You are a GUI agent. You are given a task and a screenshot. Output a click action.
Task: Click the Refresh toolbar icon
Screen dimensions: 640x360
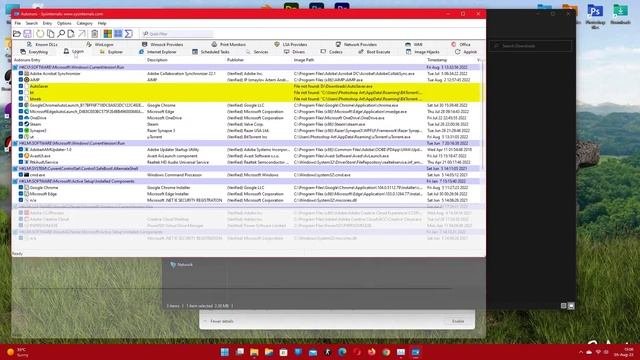click(x=40, y=33)
